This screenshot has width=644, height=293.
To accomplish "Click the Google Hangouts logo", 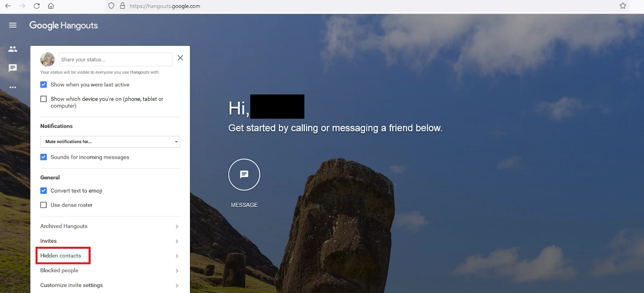I will (64, 25).
